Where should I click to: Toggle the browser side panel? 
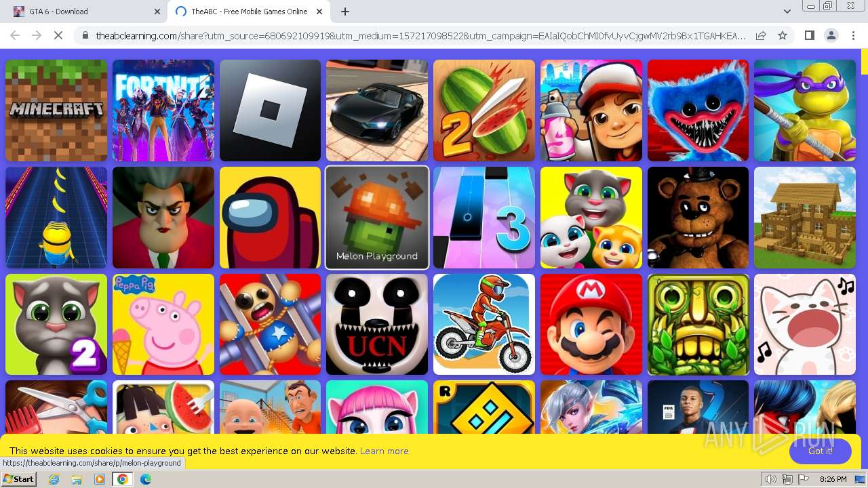click(809, 35)
